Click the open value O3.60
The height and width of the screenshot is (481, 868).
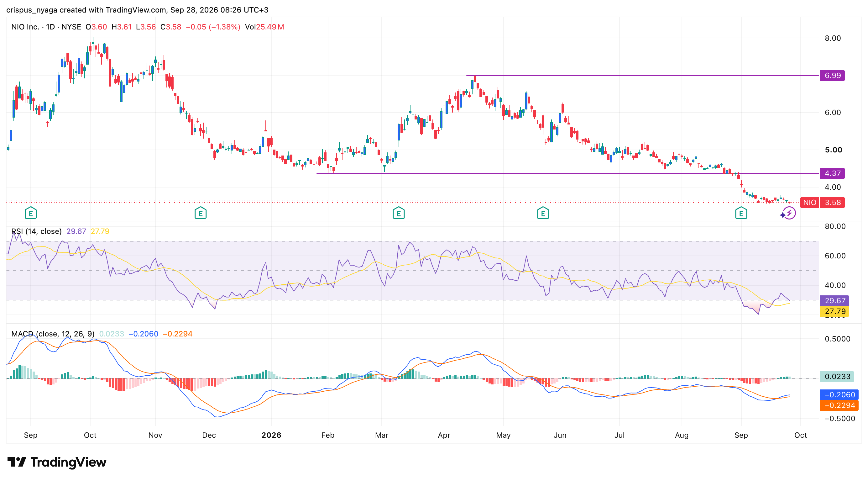pos(97,27)
